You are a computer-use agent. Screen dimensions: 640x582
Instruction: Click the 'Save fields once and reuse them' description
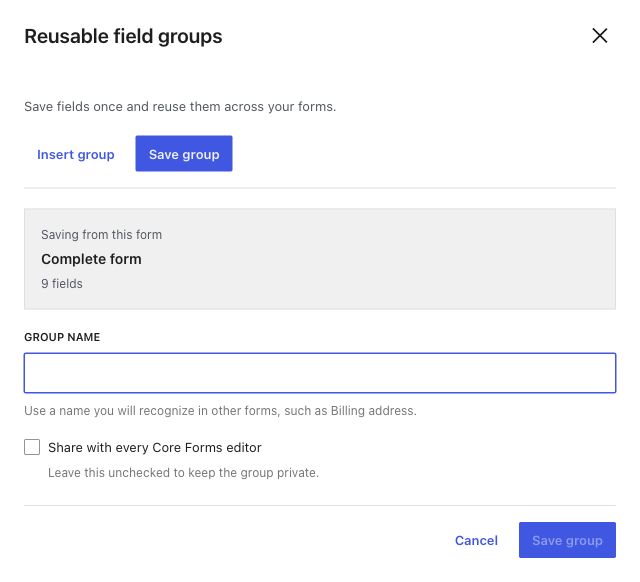(180, 107)
